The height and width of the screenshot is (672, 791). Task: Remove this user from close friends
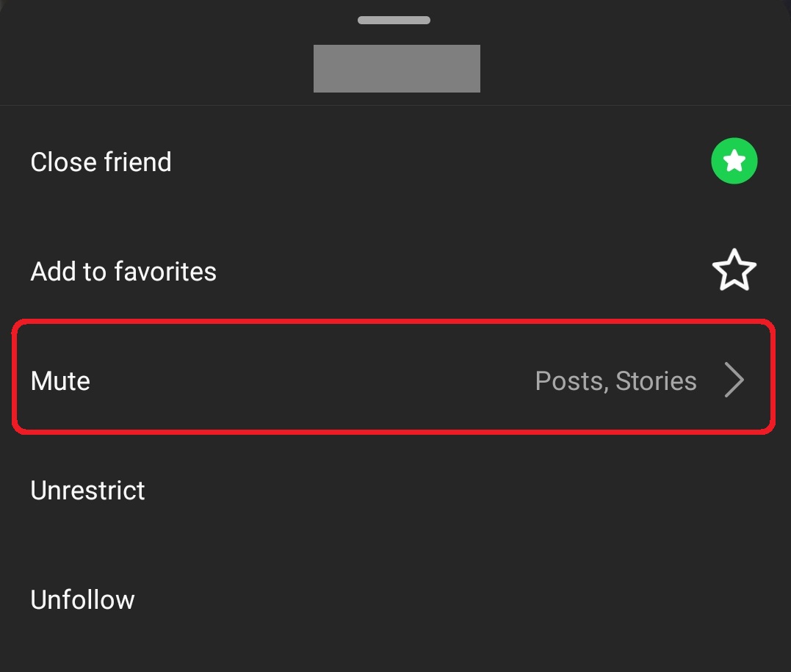734,161
